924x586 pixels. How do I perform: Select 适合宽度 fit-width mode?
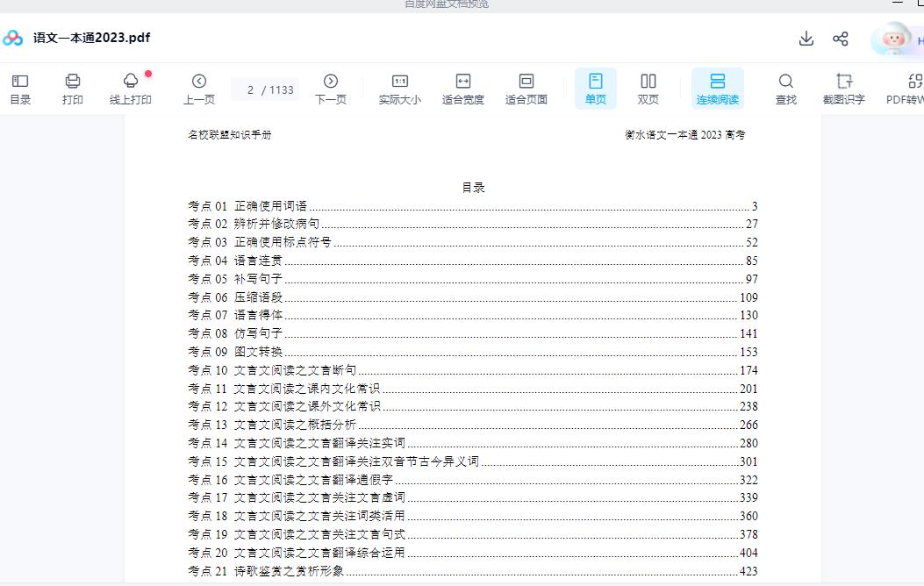[x=463, y=89]
